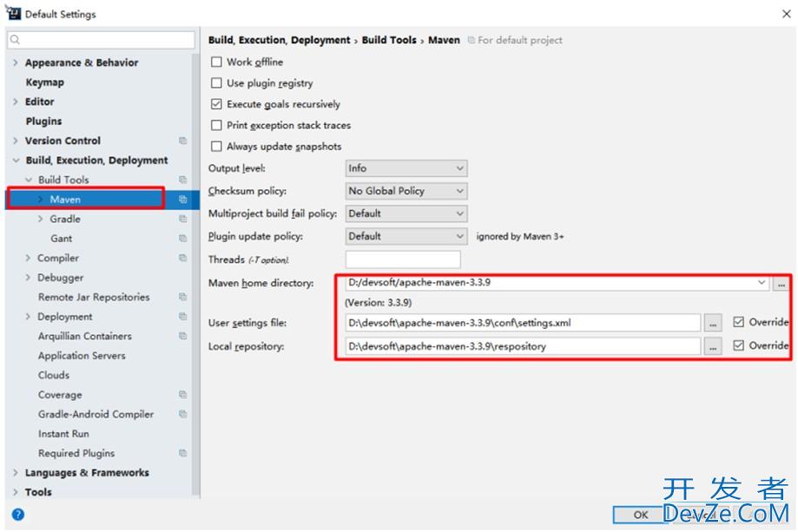This screenshot has width=798, height=532.
Task: Enable Always update snapshots checkbox
Action: pos(216,147)
